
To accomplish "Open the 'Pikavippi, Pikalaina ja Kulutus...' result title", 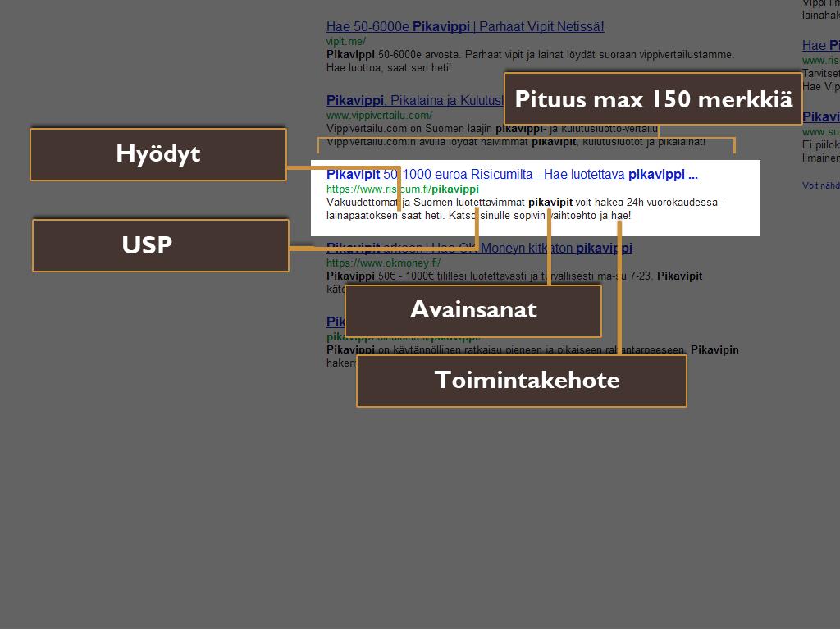I will [415, 100].
